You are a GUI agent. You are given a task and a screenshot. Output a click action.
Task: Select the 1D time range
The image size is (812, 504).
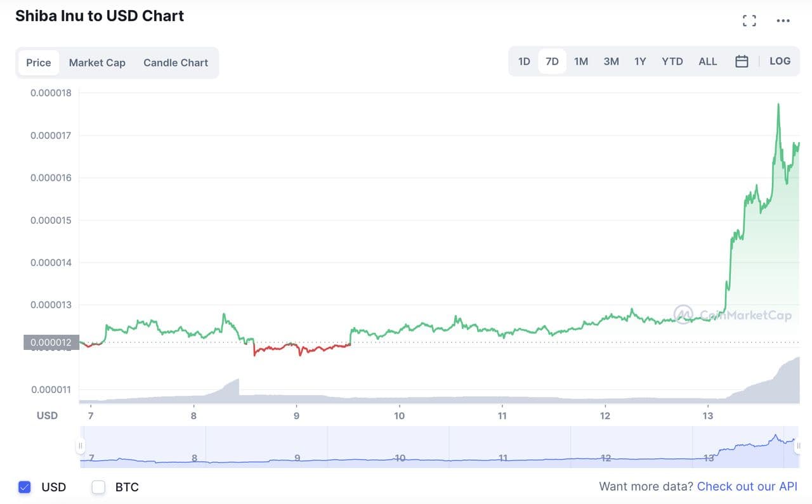click(524, 61)
